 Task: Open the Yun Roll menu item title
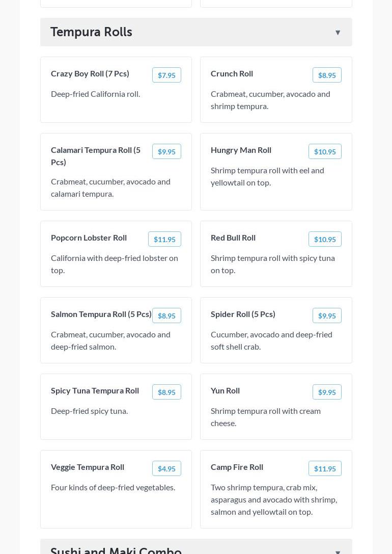pos(225,390)
